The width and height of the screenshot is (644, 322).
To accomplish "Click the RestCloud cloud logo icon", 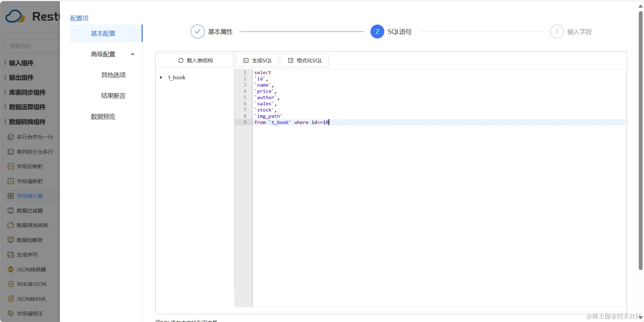I will [15, 16].
